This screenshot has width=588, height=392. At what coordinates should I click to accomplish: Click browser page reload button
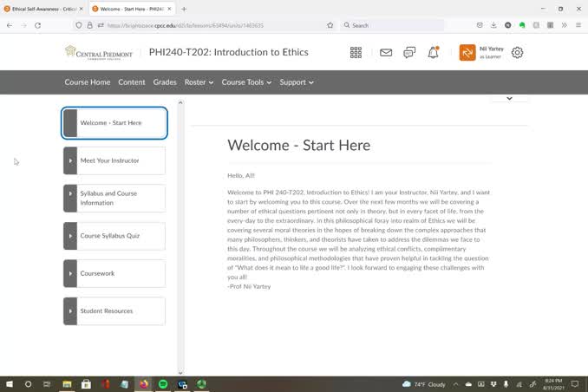pos(37,25)
